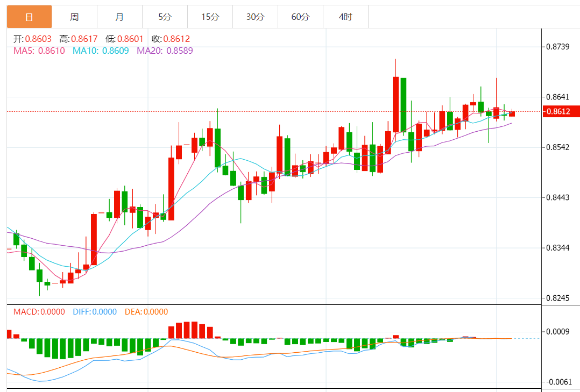Click the 0.8443 price axis label
The image size is (580, 392).
click(x=558, y=197)
